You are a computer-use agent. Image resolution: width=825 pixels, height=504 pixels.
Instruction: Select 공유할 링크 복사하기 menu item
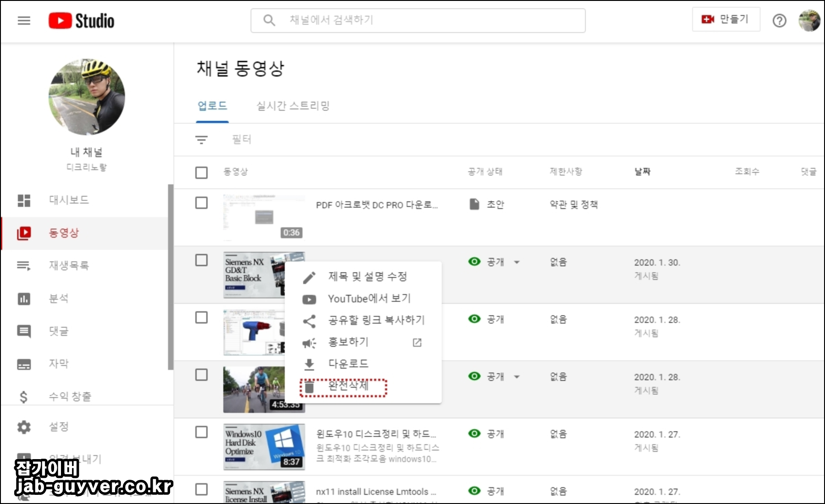363,320
